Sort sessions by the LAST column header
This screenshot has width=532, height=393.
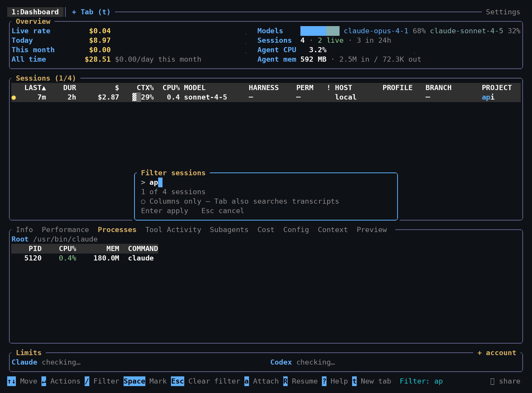click(35, 88)
